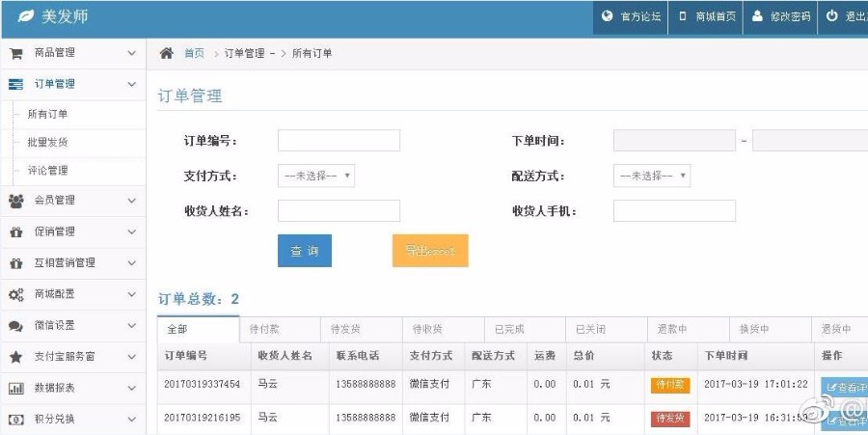
Task: Switch to the 待付款 tab
Action: [x=280, y=329]
